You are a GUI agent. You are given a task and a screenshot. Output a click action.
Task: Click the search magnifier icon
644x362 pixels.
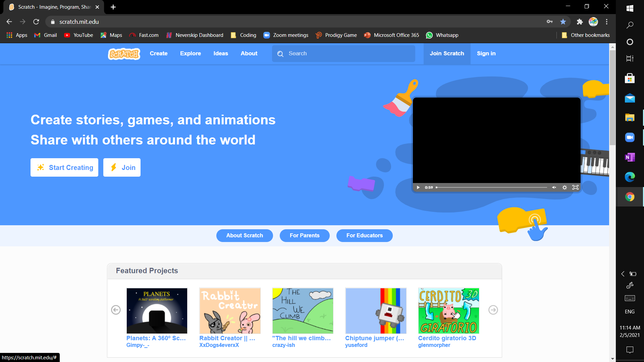281,54
